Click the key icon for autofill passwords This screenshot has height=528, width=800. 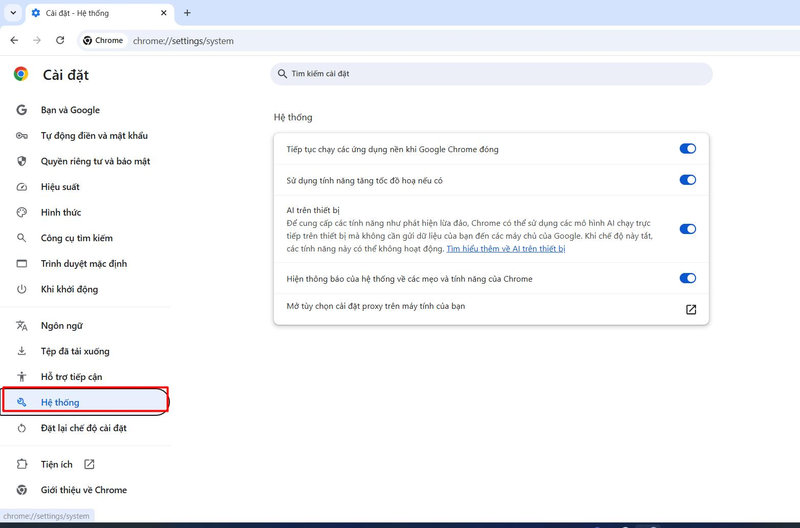coord(21,136)
